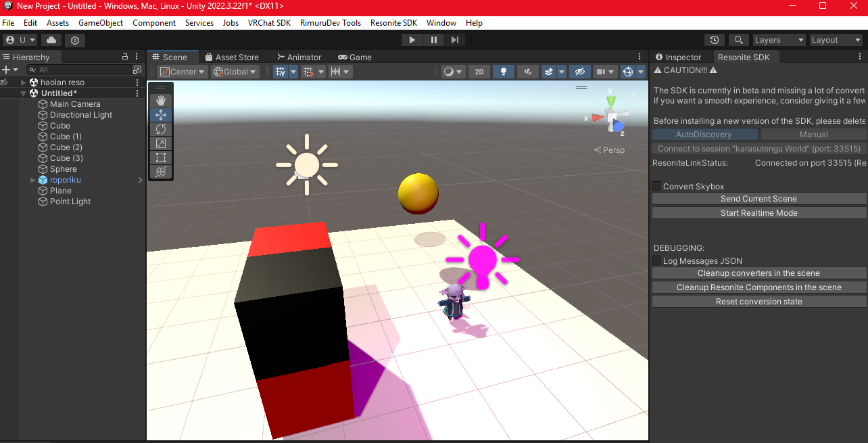Open the Center pivot mode dropdown
868x443 pixels.
[x=182, y=72]
